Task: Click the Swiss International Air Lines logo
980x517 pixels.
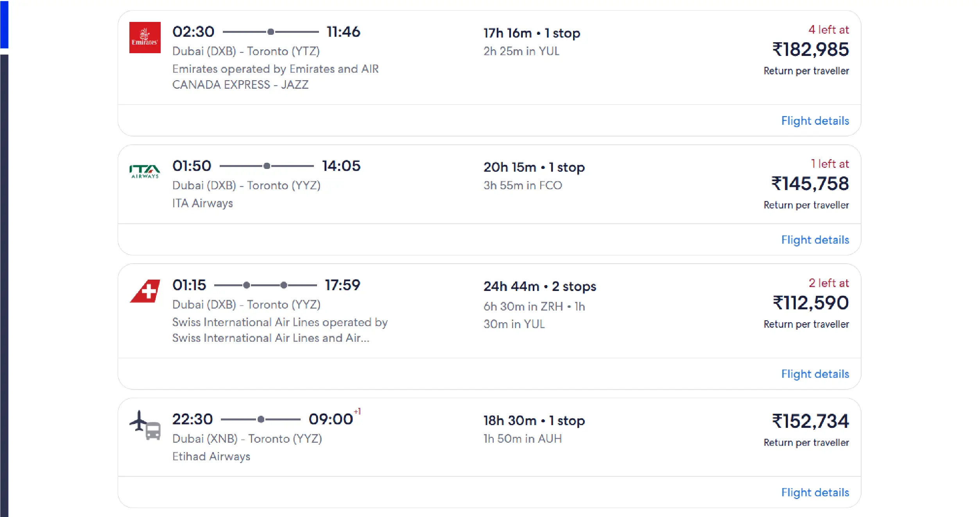Action: 145,291
